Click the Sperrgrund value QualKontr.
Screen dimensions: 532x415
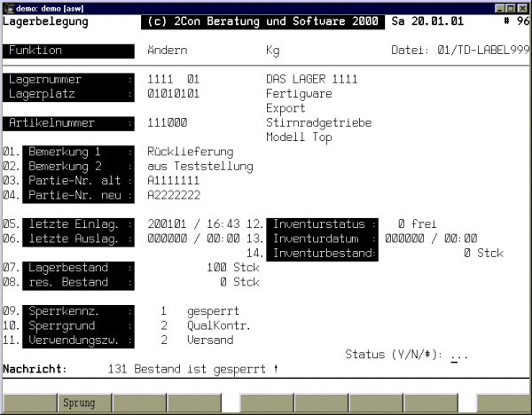218,325
